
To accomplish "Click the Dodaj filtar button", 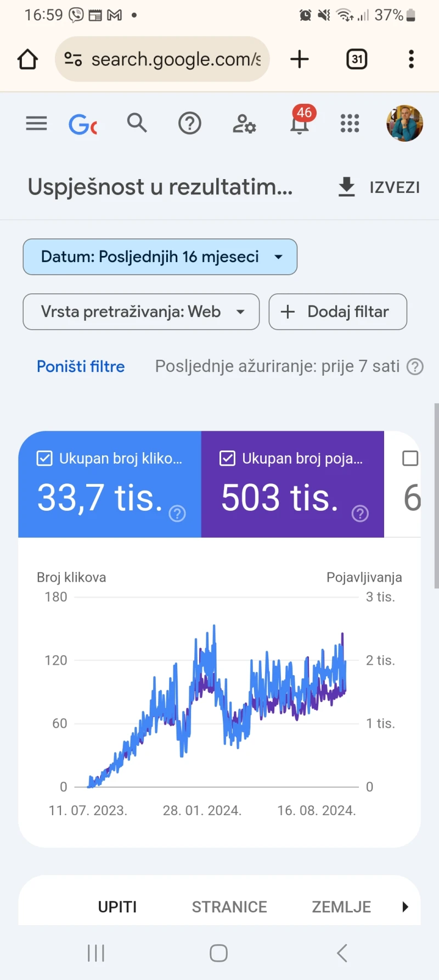I will tap(337, 311).
